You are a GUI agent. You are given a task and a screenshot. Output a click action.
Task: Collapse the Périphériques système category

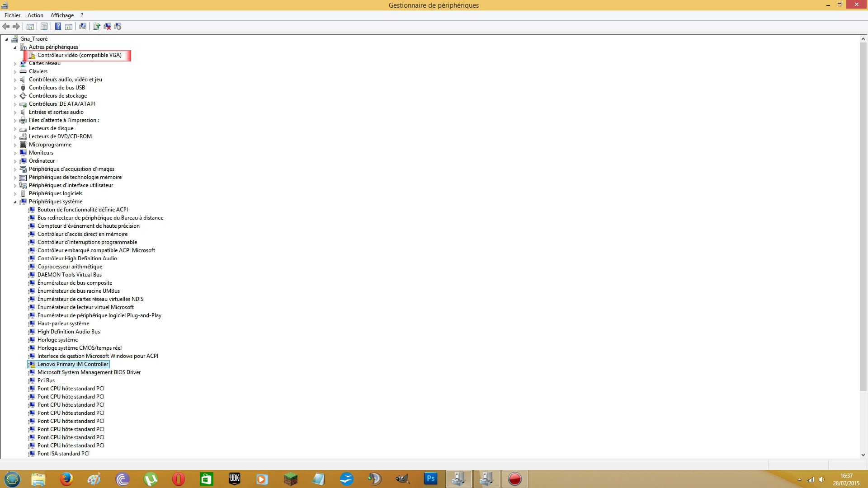pyautogui.click(x=15, y=202)
